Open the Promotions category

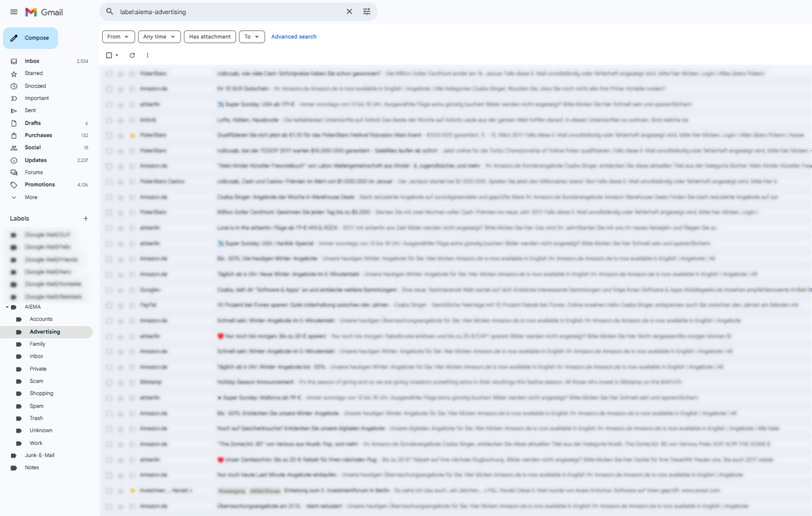[x=39, y=184]
